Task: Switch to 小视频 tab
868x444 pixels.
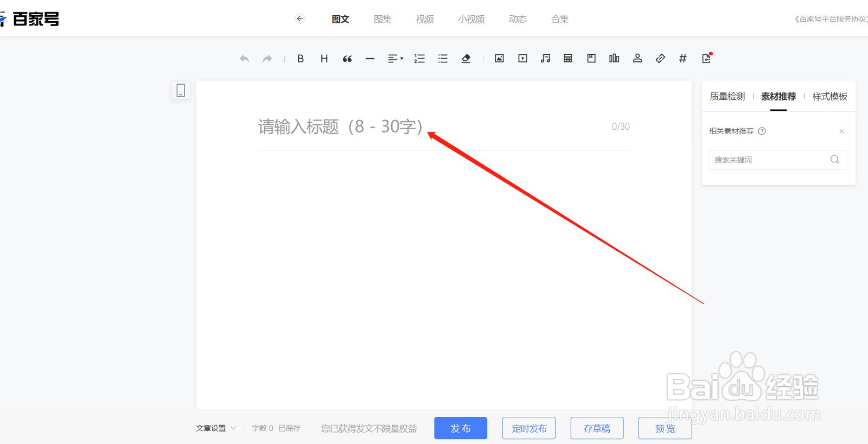Action: point(471,19)
